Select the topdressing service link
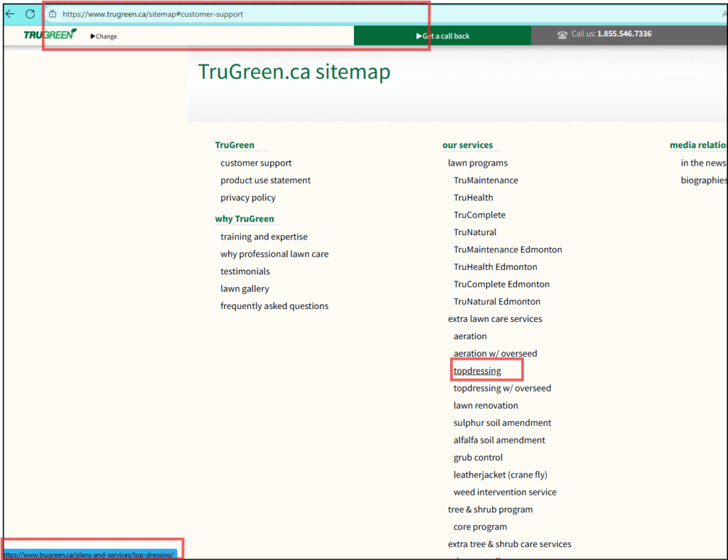The width and height of the screenshot is (728, 560). point(478,370)
